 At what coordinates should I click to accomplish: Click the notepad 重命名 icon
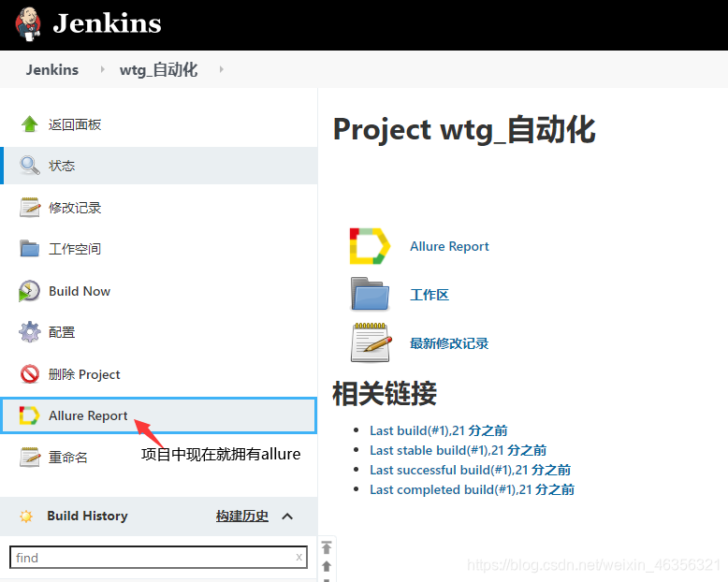pos(30,457)
